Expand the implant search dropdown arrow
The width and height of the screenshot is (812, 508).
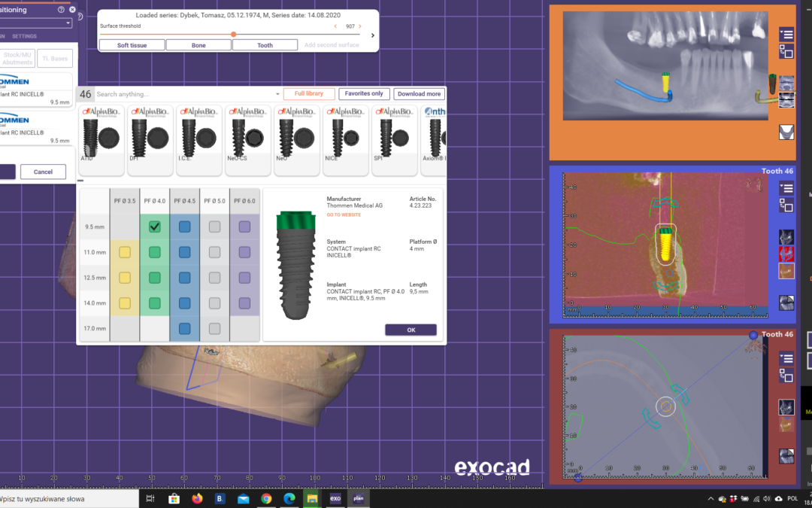pos(277,94)
